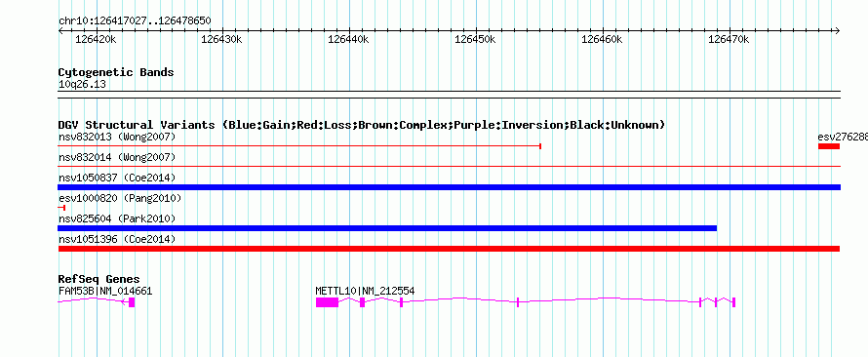
Task: Select the nsv1051396 (Coe2014) label
Action: 117,239
